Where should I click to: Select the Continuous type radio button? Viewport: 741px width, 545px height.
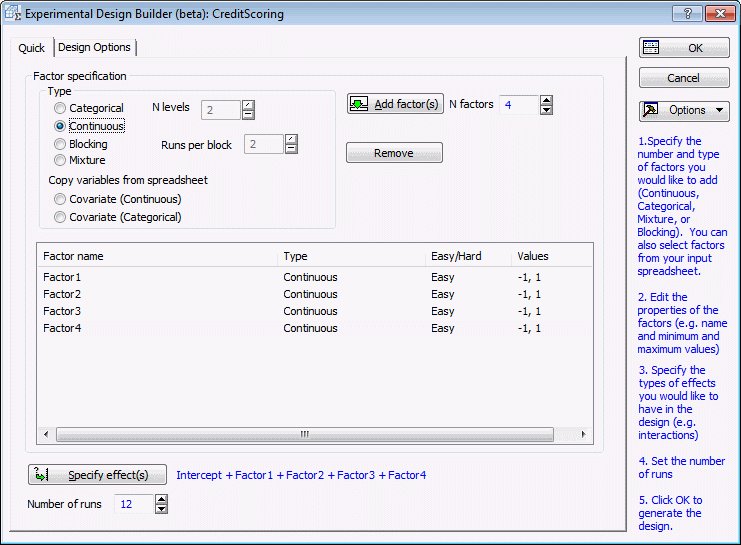point(60,126)
